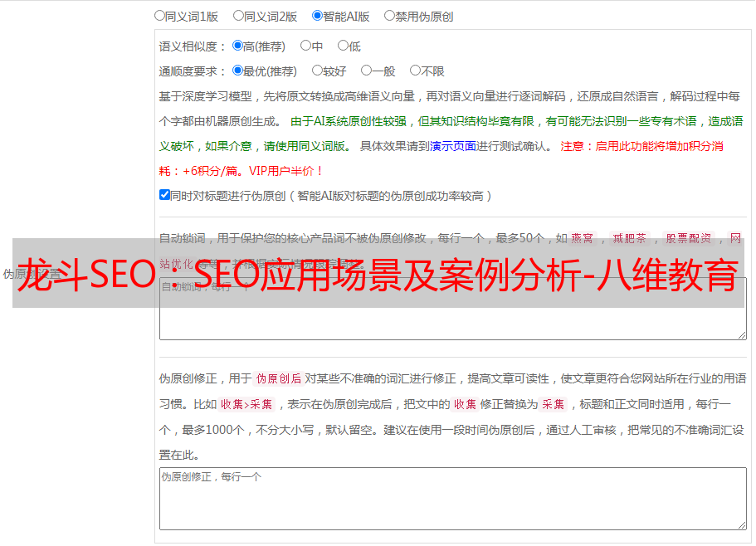
Task: Set 通顺度要求 to 不限
Action: click(x=415, y=71)
